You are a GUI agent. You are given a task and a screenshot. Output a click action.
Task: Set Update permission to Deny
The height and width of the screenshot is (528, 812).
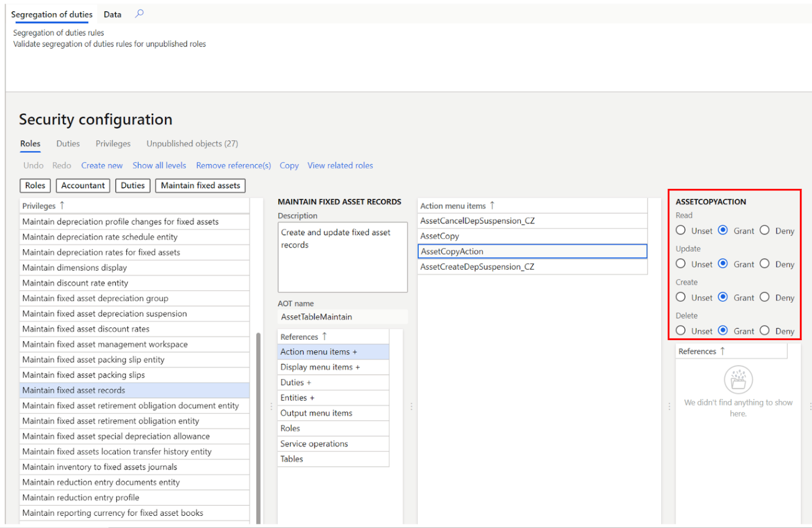tap(764, 263)
